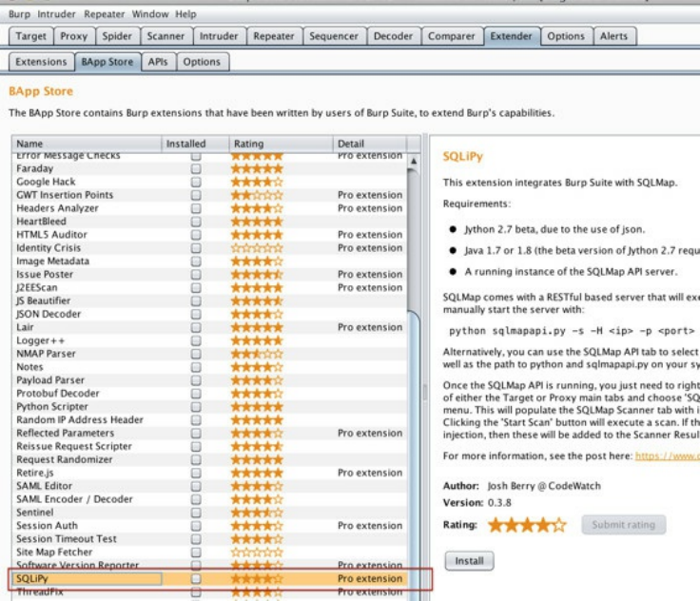Toggle Installed checkbox for J2EEScan
The height and width of the screenshot is (601, 700).
pyautogui.click(x=196, y=288)
